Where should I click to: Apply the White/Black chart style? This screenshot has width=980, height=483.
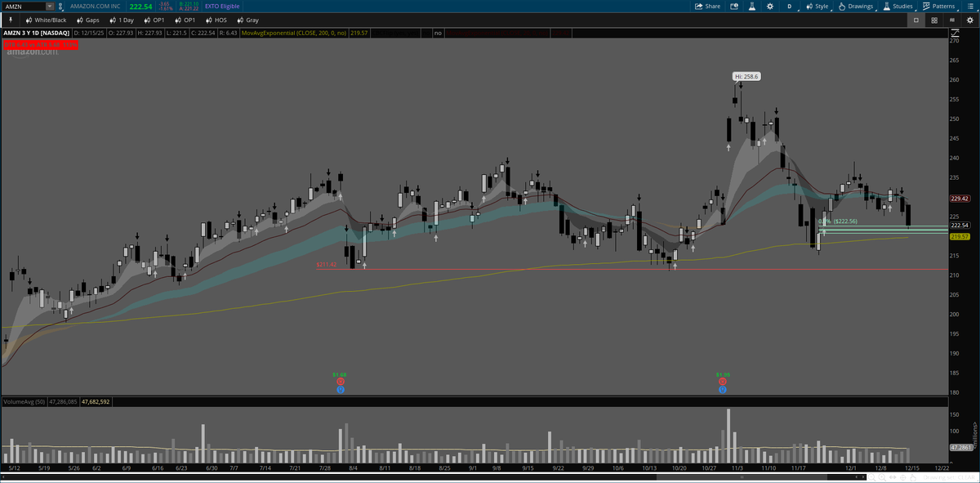46,19
